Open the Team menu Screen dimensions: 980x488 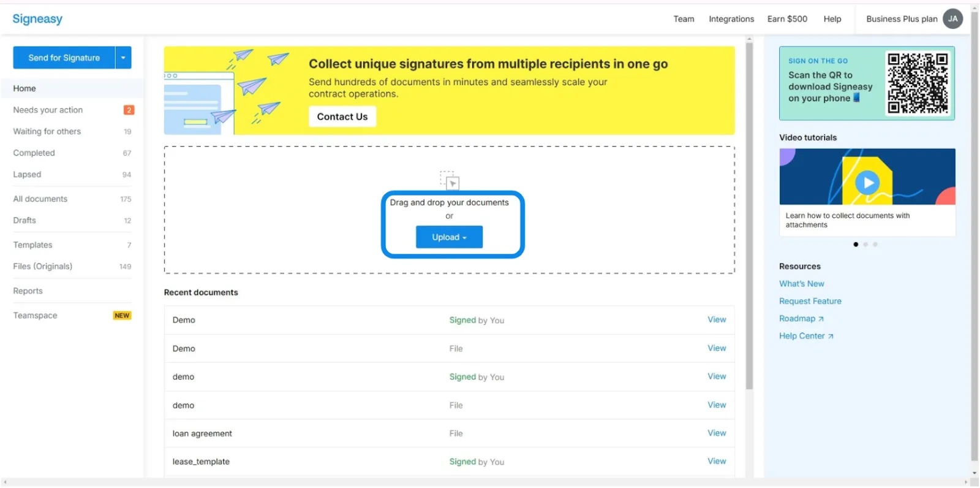(684, 19)
